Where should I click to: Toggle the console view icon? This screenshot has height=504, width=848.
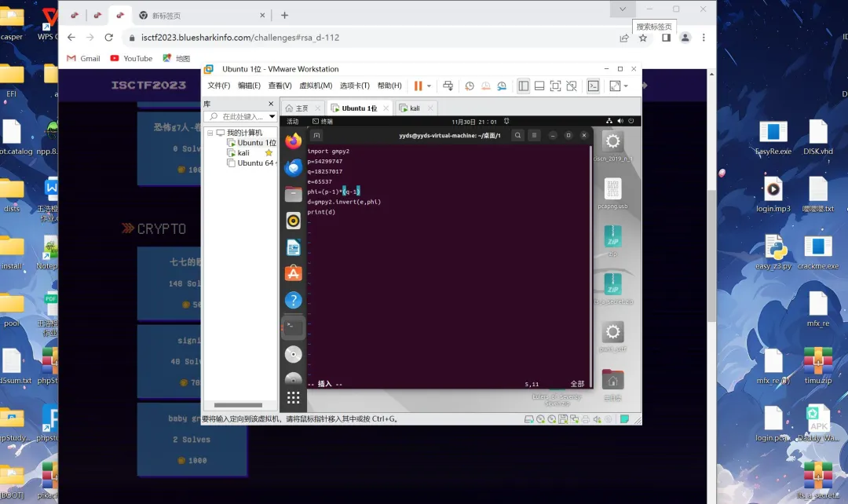coord(594,86)
